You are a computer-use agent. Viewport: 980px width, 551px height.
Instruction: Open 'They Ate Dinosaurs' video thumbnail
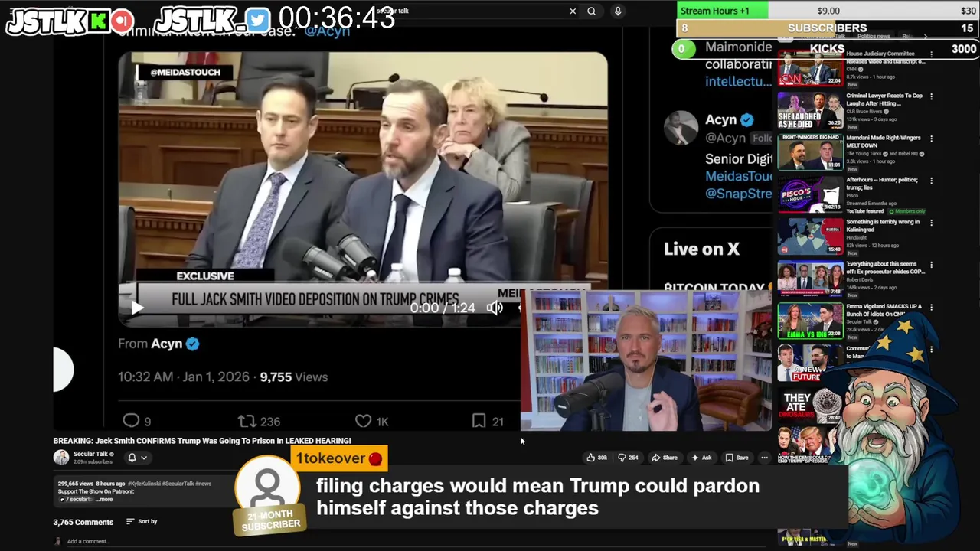point(810,405)
